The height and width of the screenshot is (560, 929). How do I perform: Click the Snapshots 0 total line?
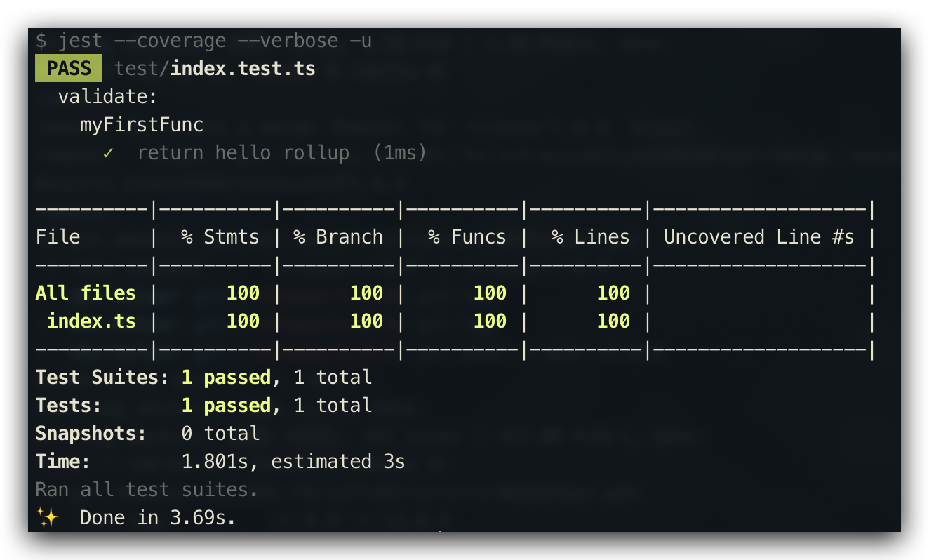pyautogui.click(x=147, y=434)
